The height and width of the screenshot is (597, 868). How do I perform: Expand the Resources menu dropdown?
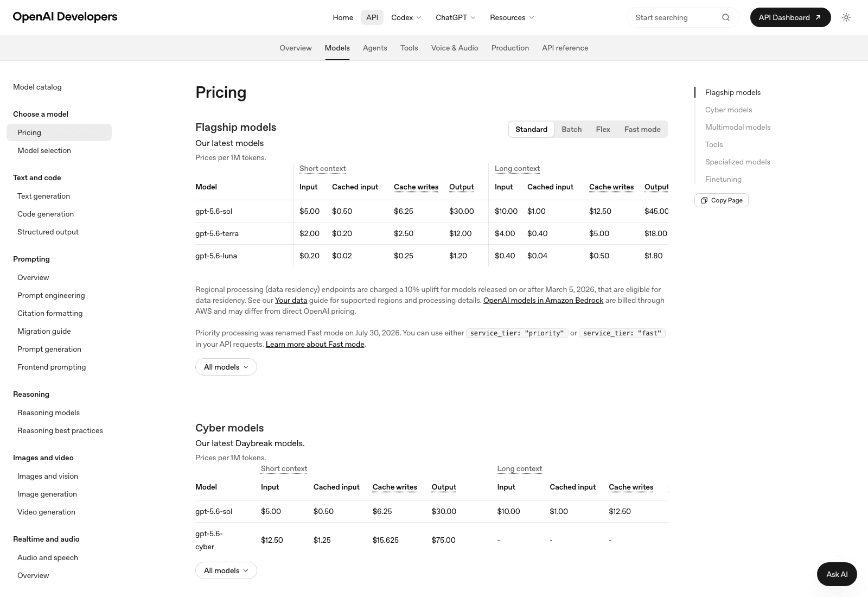[x=512, y=17]
